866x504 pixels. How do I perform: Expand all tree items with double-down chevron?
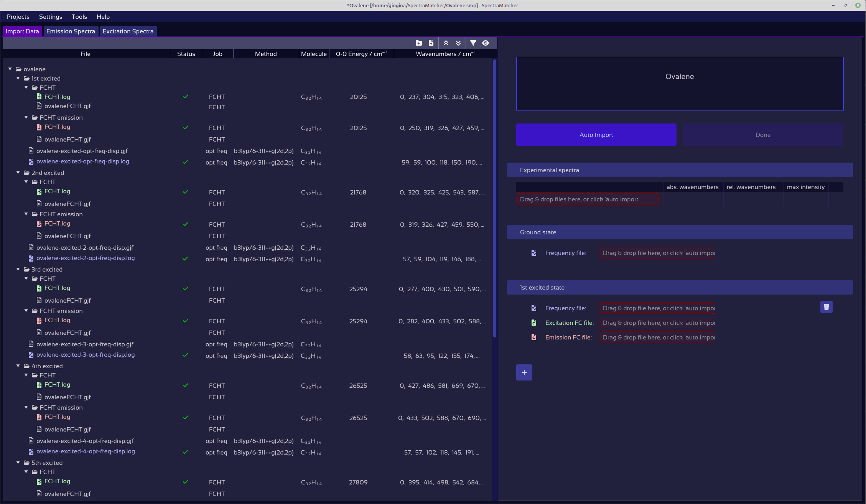[x=458, y=43]
